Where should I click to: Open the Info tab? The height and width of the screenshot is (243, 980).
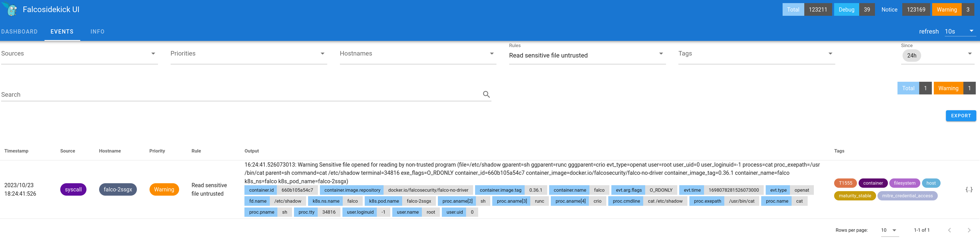97,32
